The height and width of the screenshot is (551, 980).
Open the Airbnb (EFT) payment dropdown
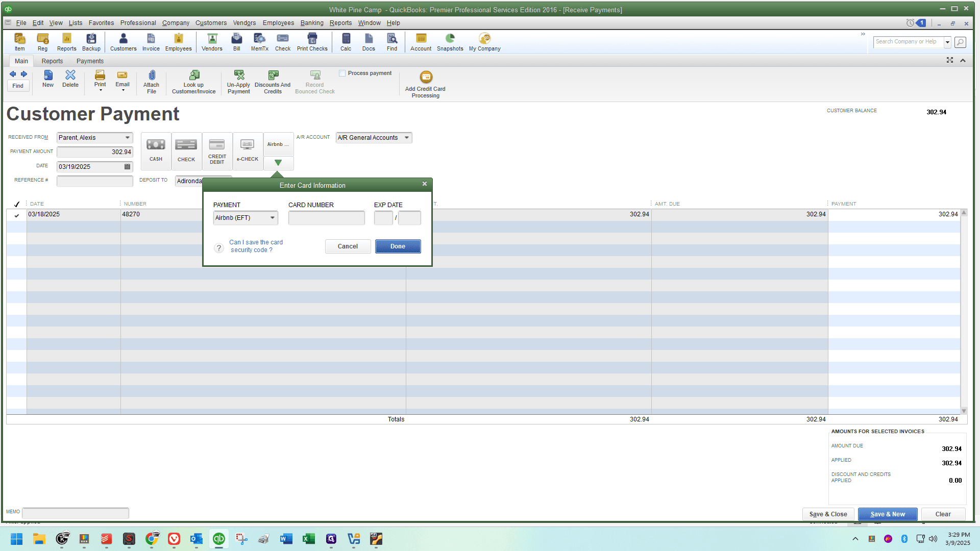coord(273,218)
